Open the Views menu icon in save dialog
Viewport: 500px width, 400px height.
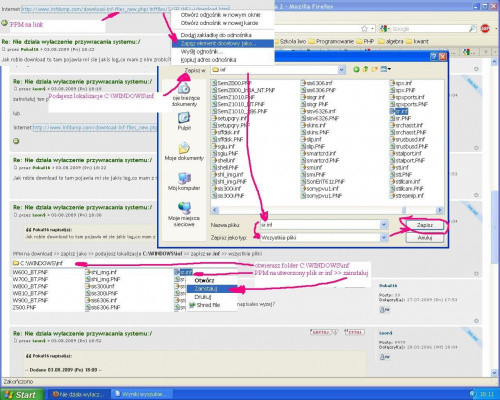pyautogui.click(x=385, y=69)
